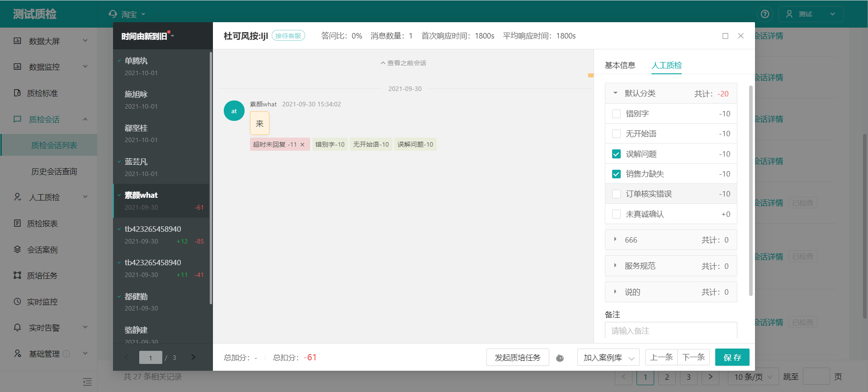Click the 实时监控 clock icon
868x392 pixels.
(17, 301)
